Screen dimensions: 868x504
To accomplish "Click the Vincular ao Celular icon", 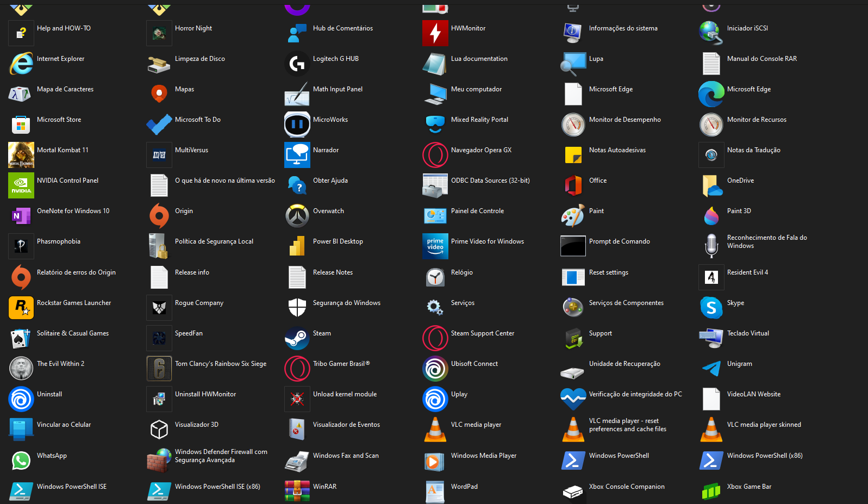I will coord(21,430).
